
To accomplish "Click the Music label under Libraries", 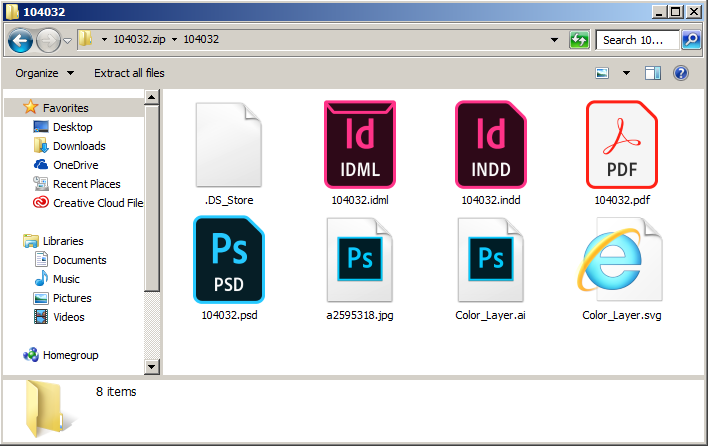I will [x=66, y=279].
